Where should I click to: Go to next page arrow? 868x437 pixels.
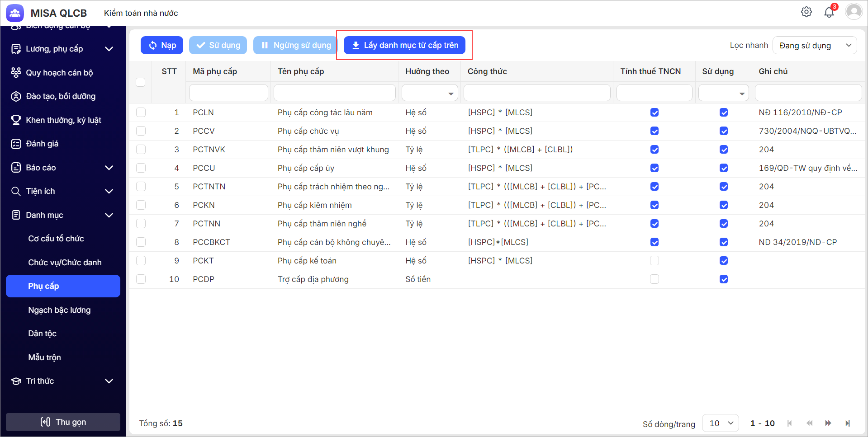(828, 423)
